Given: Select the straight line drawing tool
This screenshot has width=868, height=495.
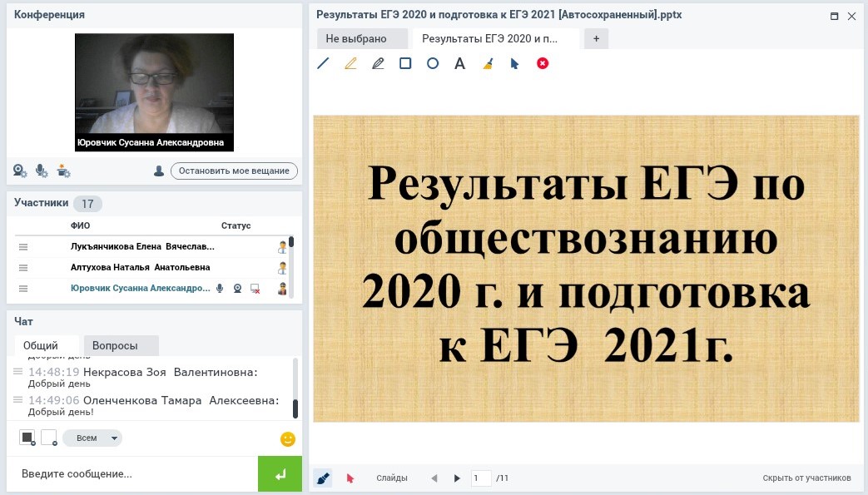Looking at the screenshot, I should coord(323,64).
